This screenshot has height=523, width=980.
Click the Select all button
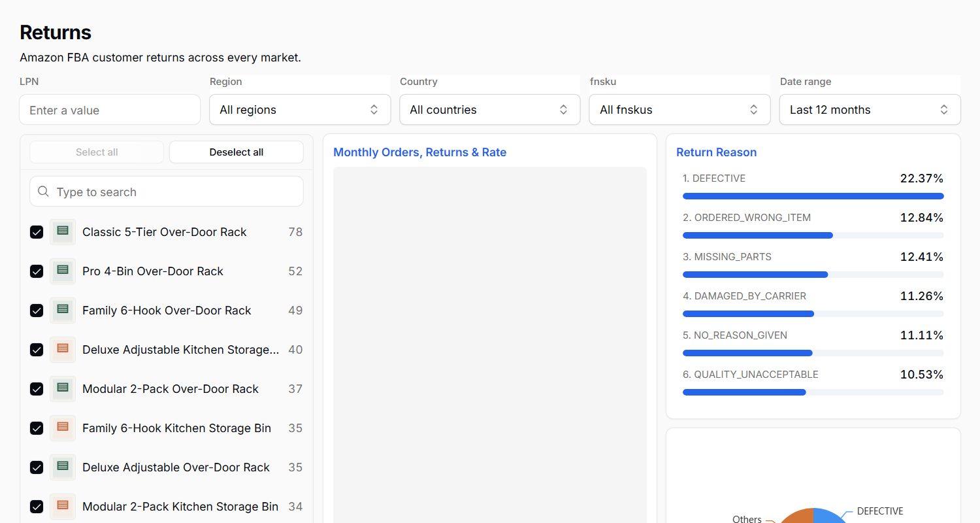coord(97,152)
